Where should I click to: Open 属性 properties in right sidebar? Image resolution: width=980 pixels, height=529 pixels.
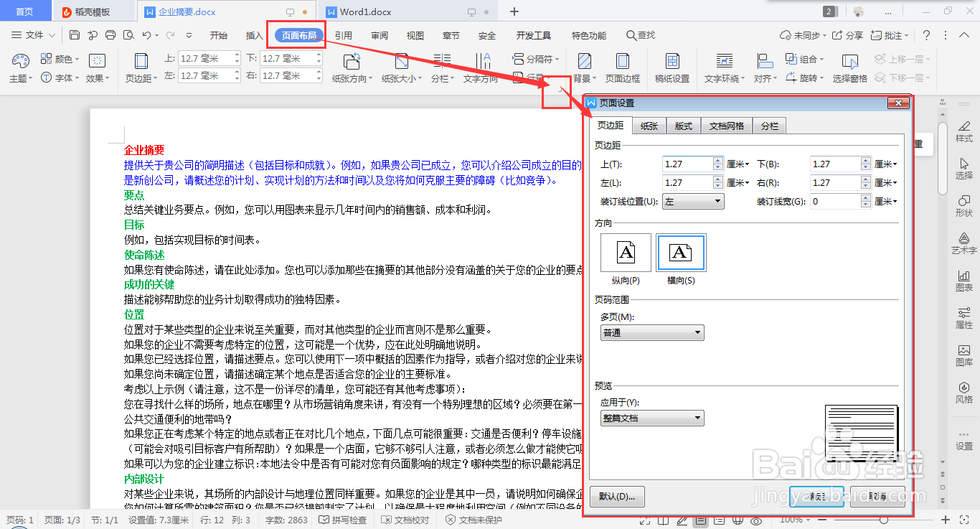click(964, 317)
